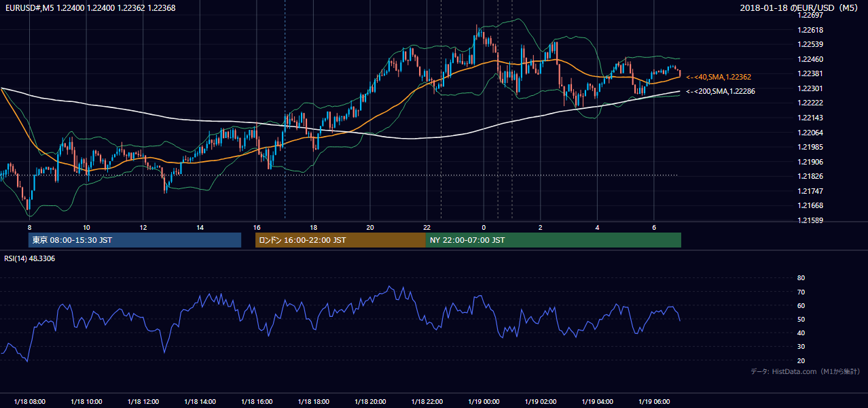Click price axis value 1.21589
This screenshot has width=868, height=408.
811,220
